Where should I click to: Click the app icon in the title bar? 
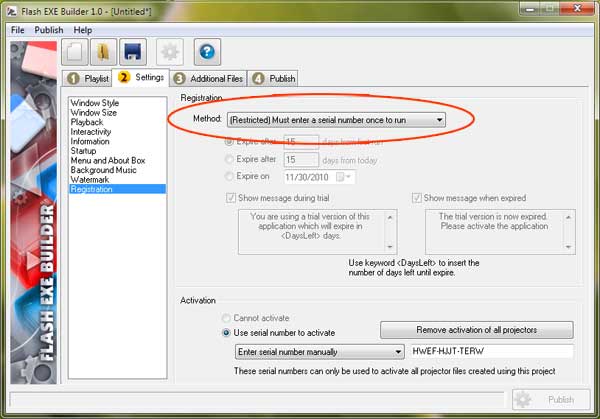[12, 12]
